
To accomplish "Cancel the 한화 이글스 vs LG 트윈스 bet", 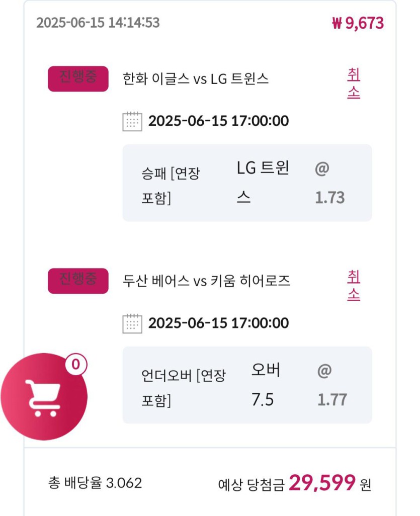I will [x=354, y=83].
